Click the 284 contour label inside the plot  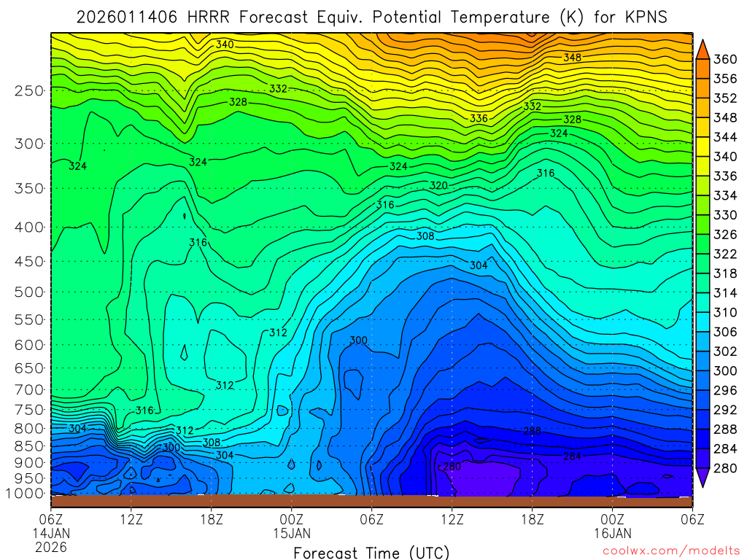click(x=572, y=456)
